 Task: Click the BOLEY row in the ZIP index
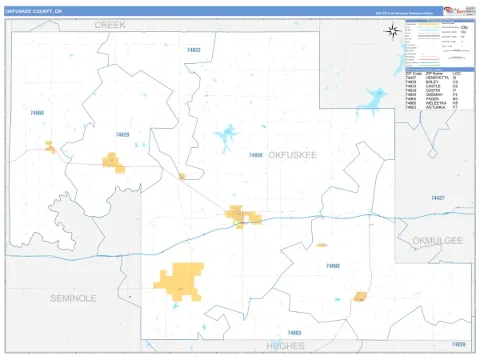point(440,82)
